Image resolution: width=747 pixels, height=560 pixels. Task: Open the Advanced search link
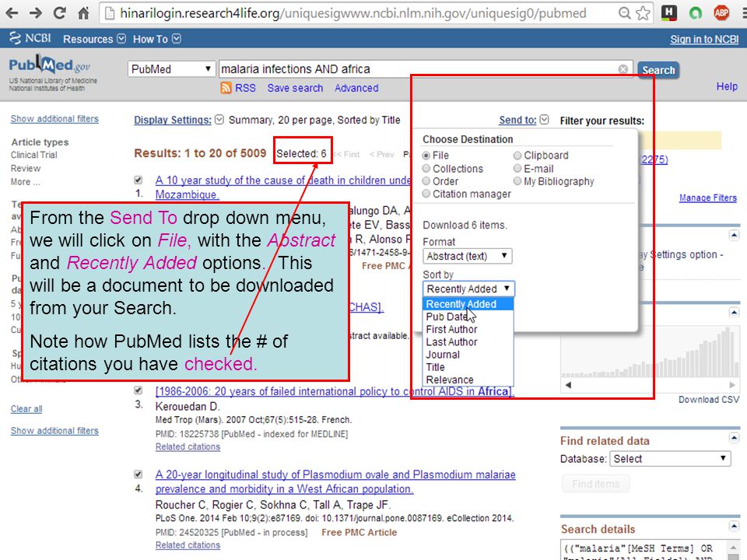tap(356, 88)
